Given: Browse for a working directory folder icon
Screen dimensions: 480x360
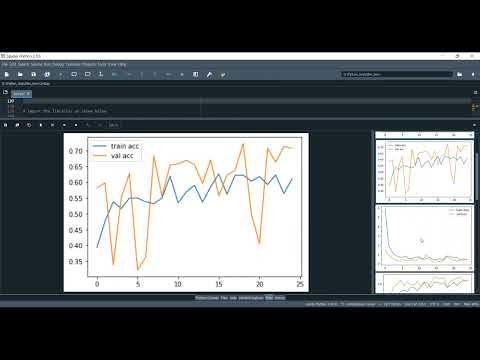Looking at the screenshot, I should pos(460,74).
